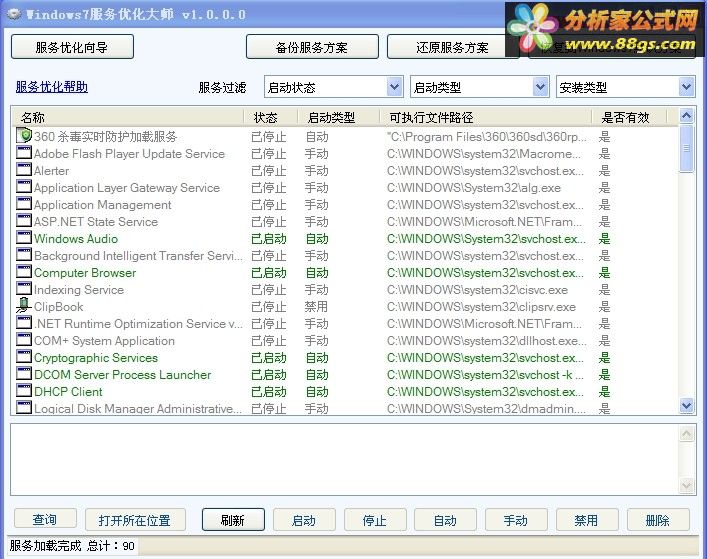Sort by the 可执行文件路径 column header
The image size is (707, 559).
point(486,117)
